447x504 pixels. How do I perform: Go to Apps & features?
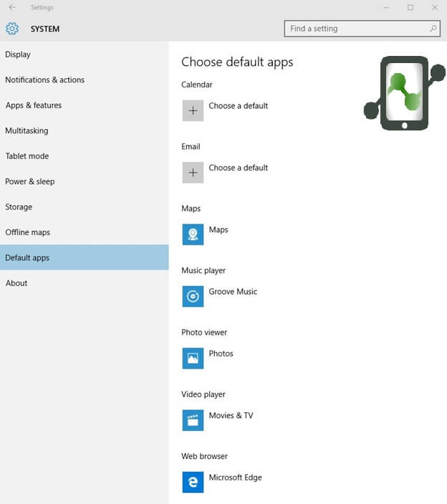point(84,105)
